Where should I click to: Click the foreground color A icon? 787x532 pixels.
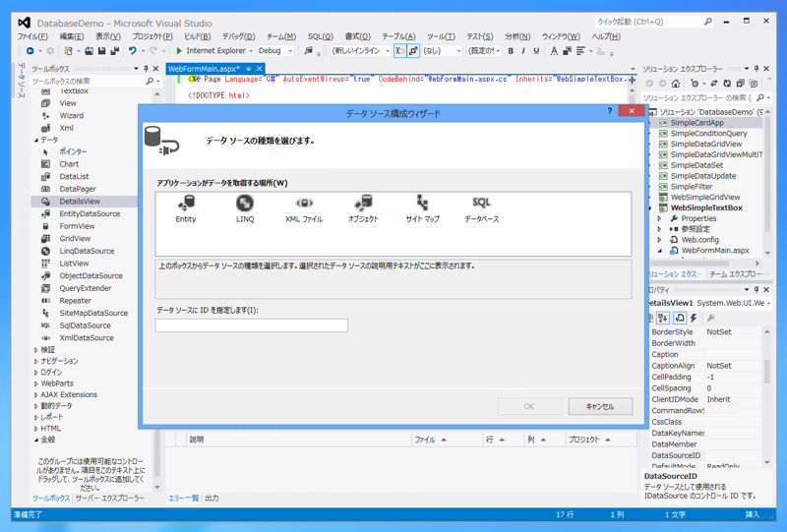(554, 51)
